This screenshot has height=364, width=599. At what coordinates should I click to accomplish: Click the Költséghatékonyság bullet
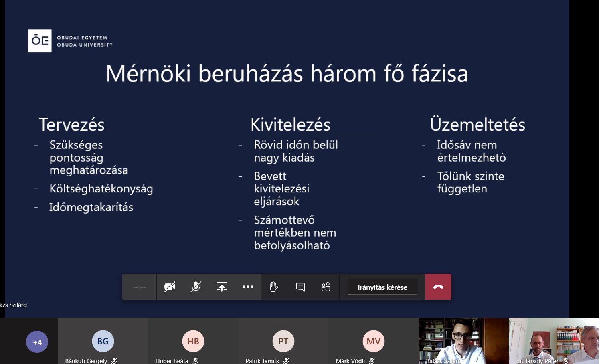point(101,189)
